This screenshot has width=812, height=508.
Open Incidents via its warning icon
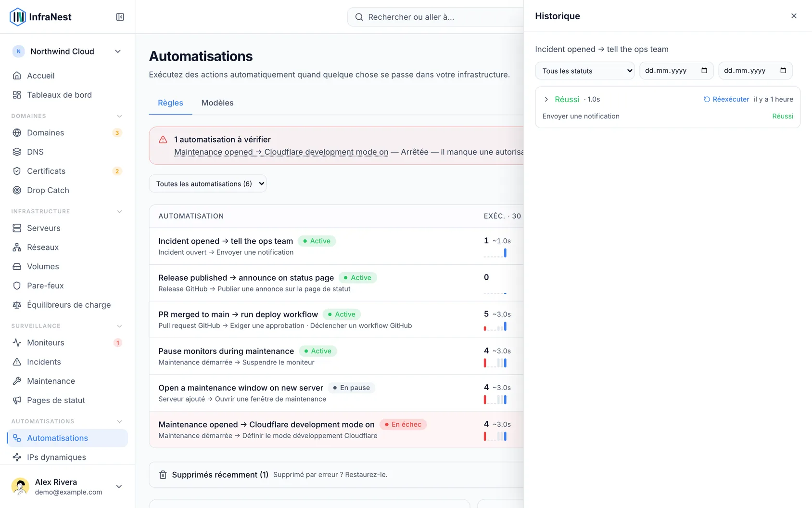pos(17,362)
